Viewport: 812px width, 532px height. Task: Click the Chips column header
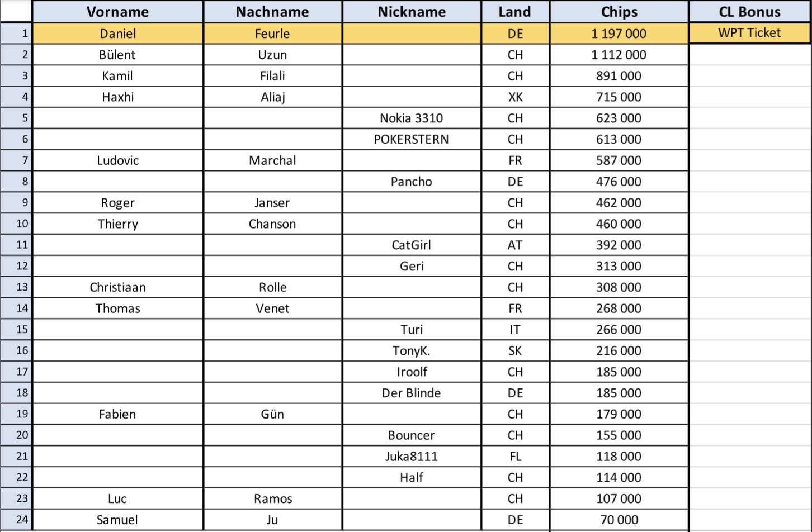click(x=619, y=12)
